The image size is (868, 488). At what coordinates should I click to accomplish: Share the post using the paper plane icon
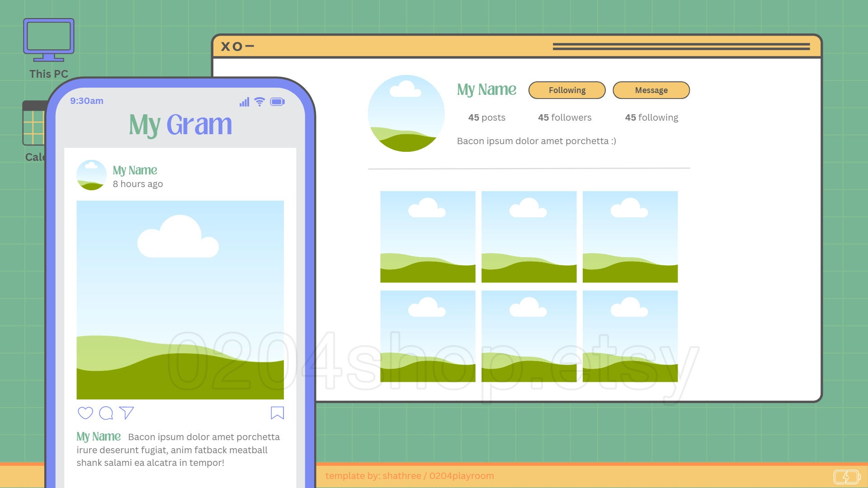127,413
